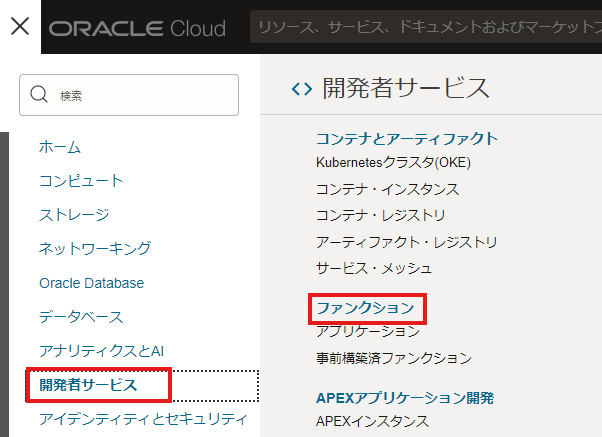The width and height of the screenshot is (602, 437).
Task: Open the ネットワーキング category
Action: click(x=95, y=248)
